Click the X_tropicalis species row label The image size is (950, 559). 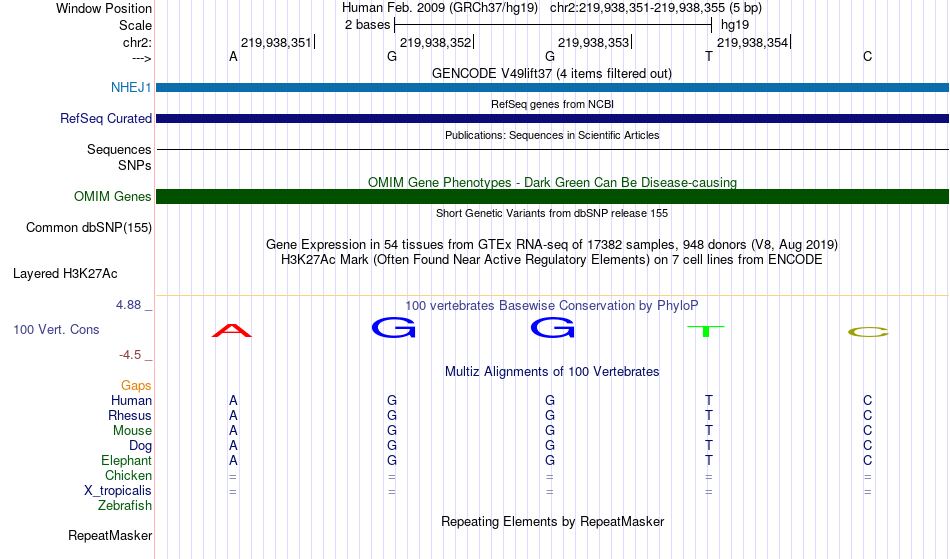coord(118,491)
